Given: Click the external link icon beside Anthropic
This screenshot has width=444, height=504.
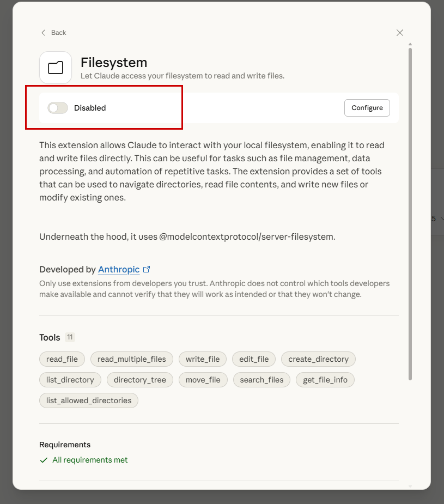Looking at the screenshot, I should (x=147, y=269).
